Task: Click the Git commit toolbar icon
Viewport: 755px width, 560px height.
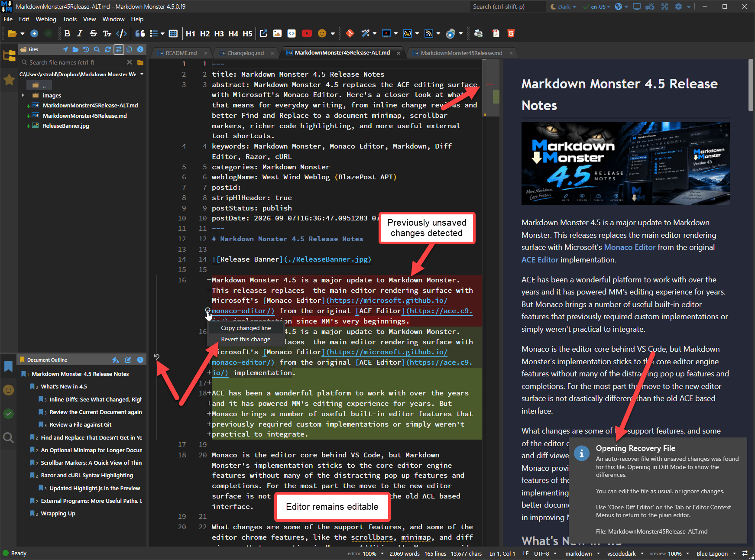Action: click(350, 33)
